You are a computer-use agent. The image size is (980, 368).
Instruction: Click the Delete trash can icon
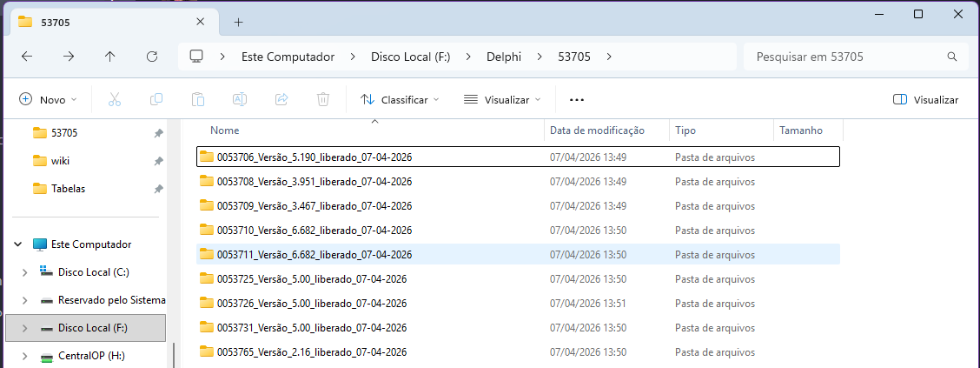click(x=323, y=99)
